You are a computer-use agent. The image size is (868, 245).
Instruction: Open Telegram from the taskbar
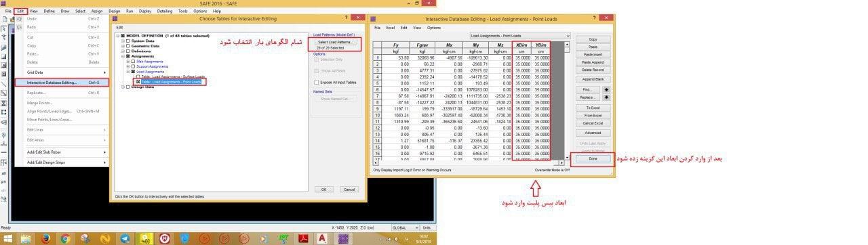[x=125, y=238]
